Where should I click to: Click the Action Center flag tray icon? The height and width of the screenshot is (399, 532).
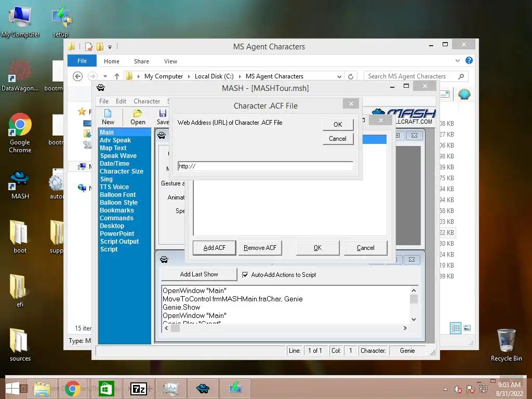(470, 389)
